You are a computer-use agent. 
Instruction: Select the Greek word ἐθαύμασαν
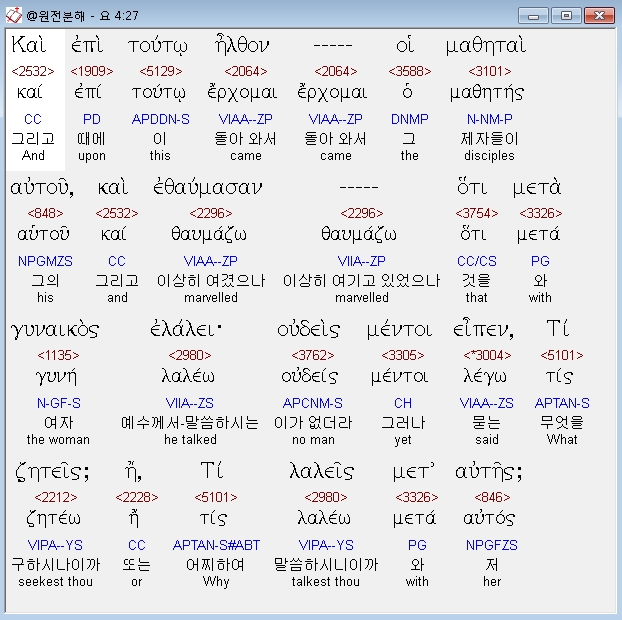coord(207,187)
